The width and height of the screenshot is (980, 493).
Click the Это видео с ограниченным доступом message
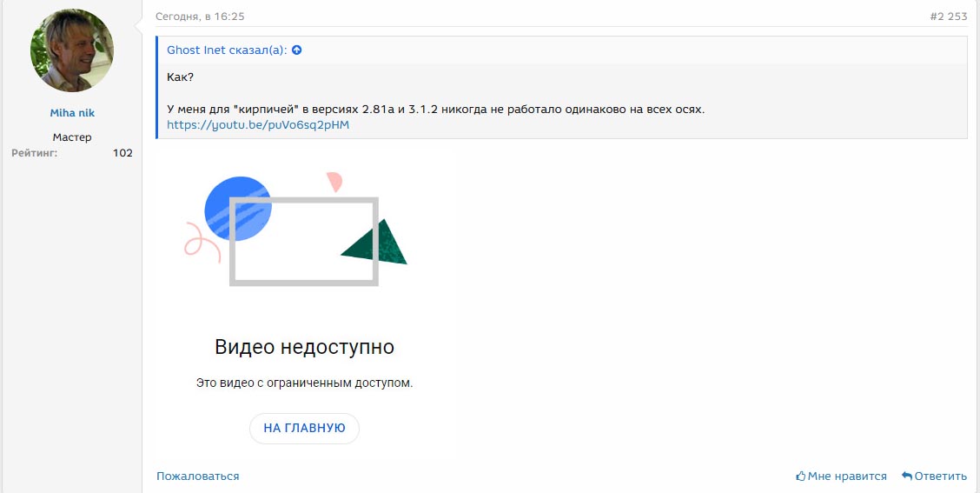(304, 383)
